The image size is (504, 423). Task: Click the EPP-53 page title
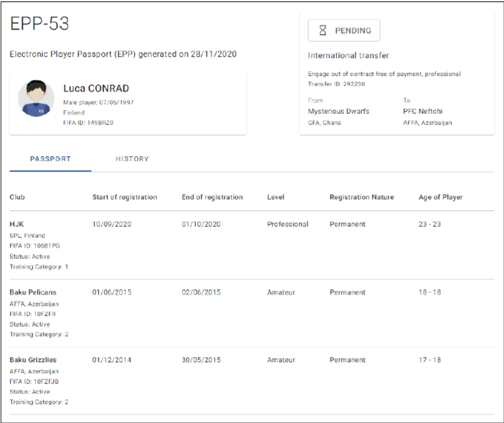[x=40, y=23]
